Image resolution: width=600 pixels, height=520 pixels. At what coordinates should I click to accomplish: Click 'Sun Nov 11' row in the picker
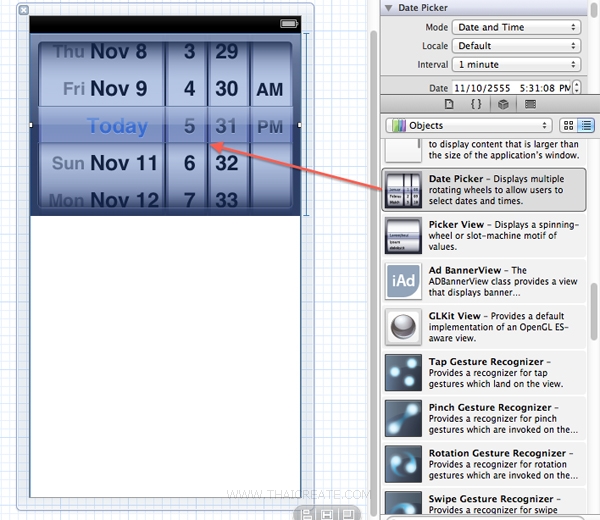(104, 163)
